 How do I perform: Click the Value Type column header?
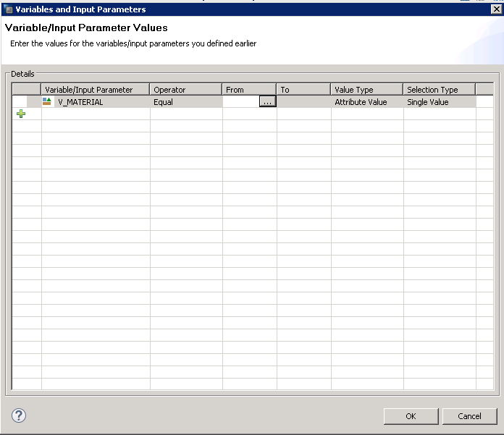[x=367, y=89]
